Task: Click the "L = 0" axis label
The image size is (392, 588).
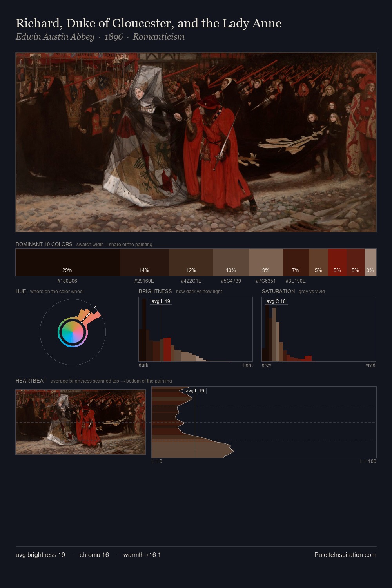Action: coord(157,461)
